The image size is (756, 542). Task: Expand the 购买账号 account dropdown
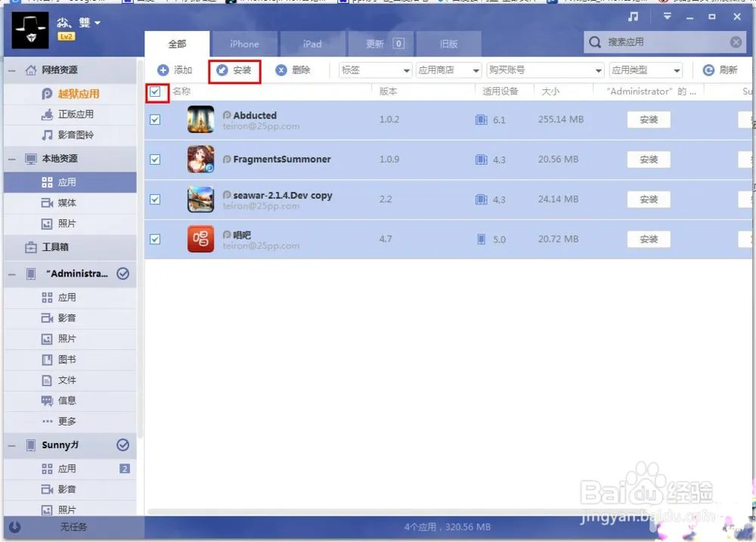[545, 70]
